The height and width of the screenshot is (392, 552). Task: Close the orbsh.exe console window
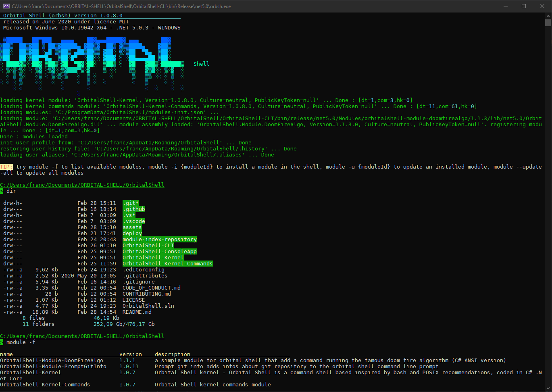pyautogui.click(x=543, y=6)
